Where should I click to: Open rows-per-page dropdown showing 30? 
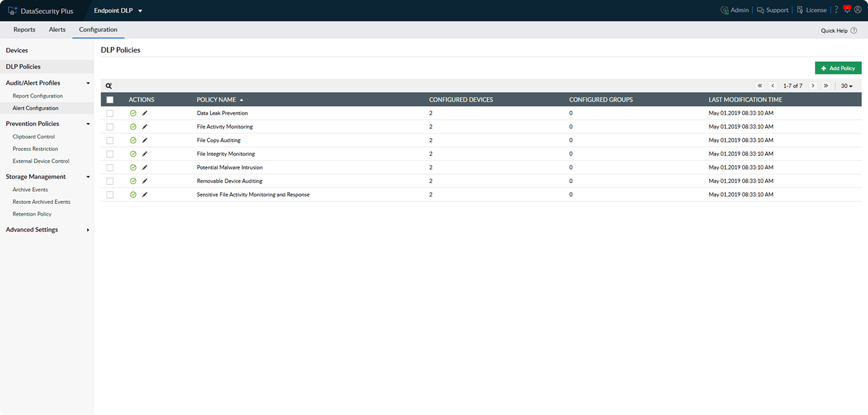(847, 86)
